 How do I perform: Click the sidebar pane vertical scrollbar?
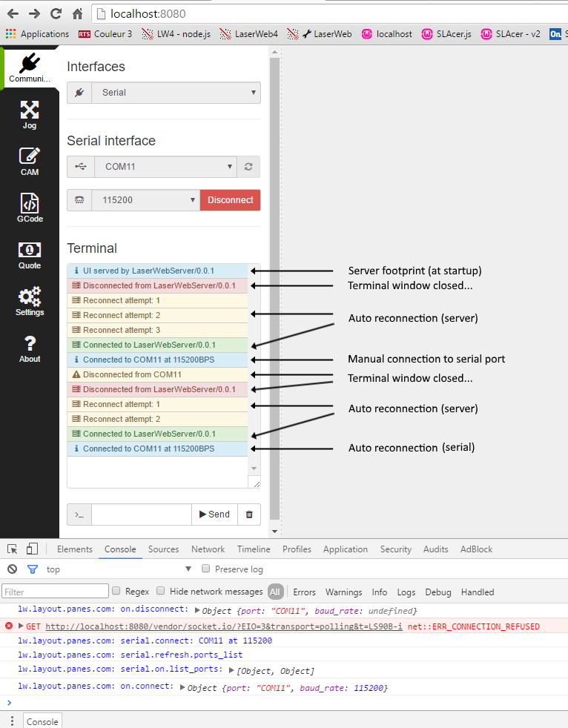274,288
